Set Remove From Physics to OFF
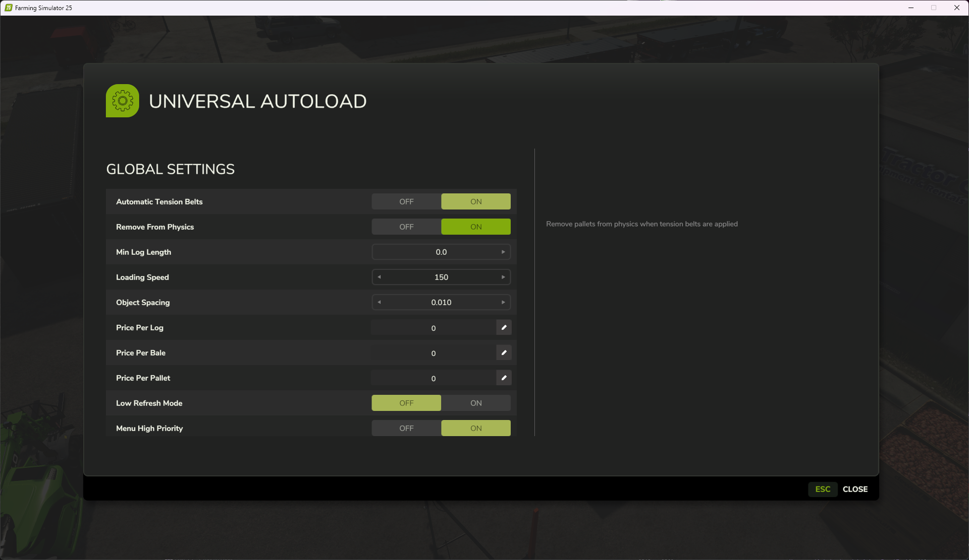The height and width of the screenshot is (560, 969). click(406, 227)
